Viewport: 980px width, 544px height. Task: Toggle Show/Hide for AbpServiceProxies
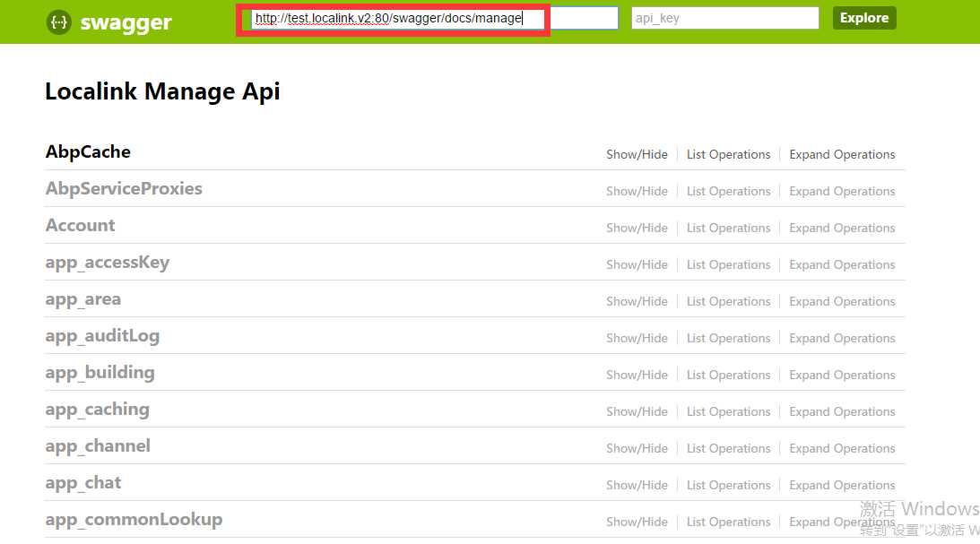coord(637,191)
